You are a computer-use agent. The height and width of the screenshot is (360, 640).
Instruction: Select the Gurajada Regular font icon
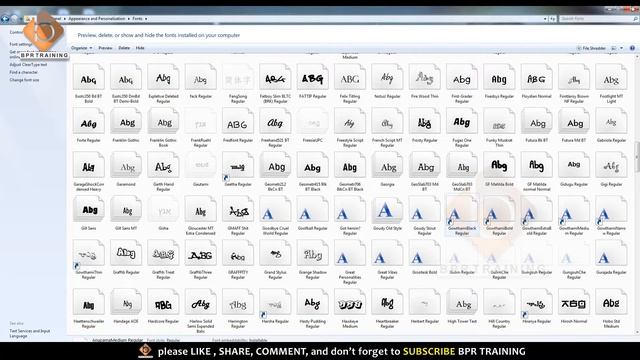(611, 254)
